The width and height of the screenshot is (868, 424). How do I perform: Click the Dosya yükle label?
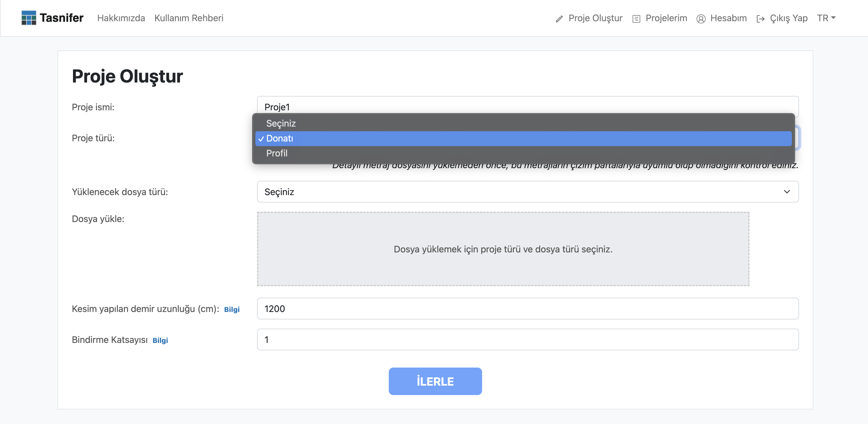click(98, 219)
